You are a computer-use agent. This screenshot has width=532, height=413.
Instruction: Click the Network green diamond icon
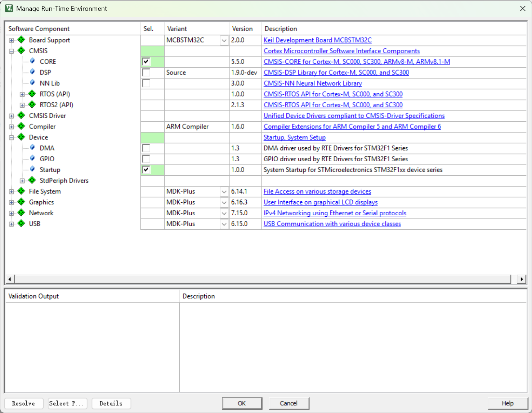coord(22,212)
